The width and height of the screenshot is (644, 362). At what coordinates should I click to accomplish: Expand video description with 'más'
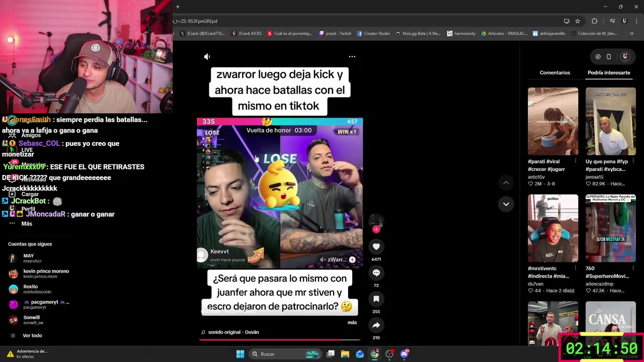(352, 322)
